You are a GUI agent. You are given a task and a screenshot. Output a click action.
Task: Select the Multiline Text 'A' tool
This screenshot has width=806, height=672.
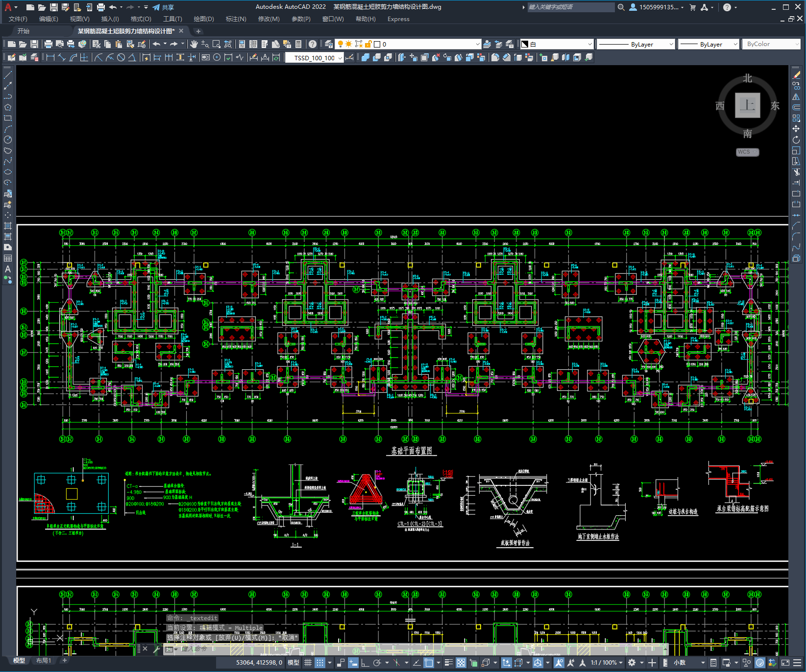(8, 269)
